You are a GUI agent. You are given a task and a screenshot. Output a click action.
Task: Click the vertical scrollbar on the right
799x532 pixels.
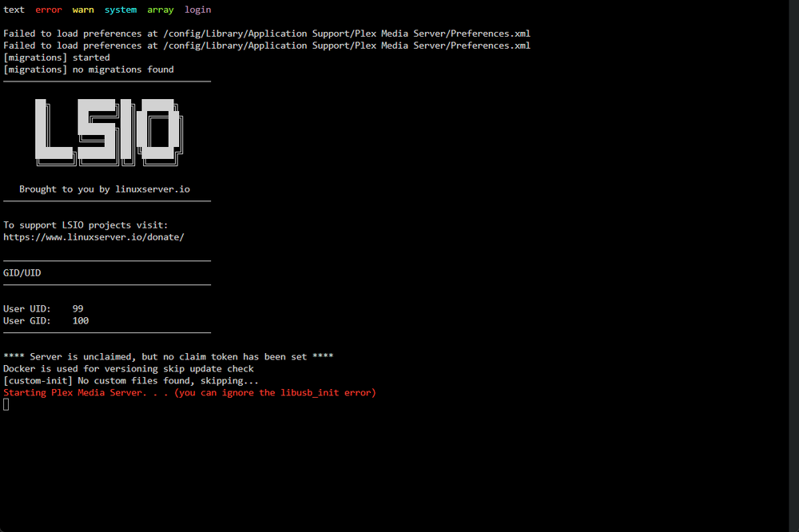pyautogui.click(x=794, y=266)
